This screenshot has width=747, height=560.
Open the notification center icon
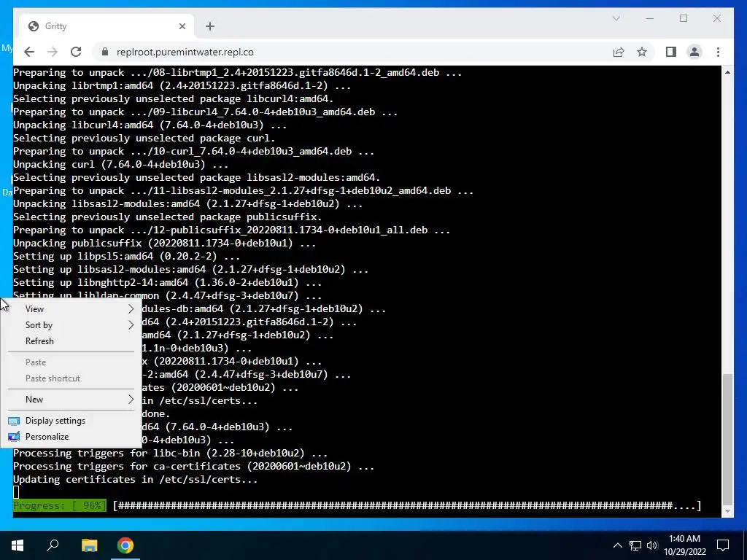pyautogui.click(x=723, y=545)
